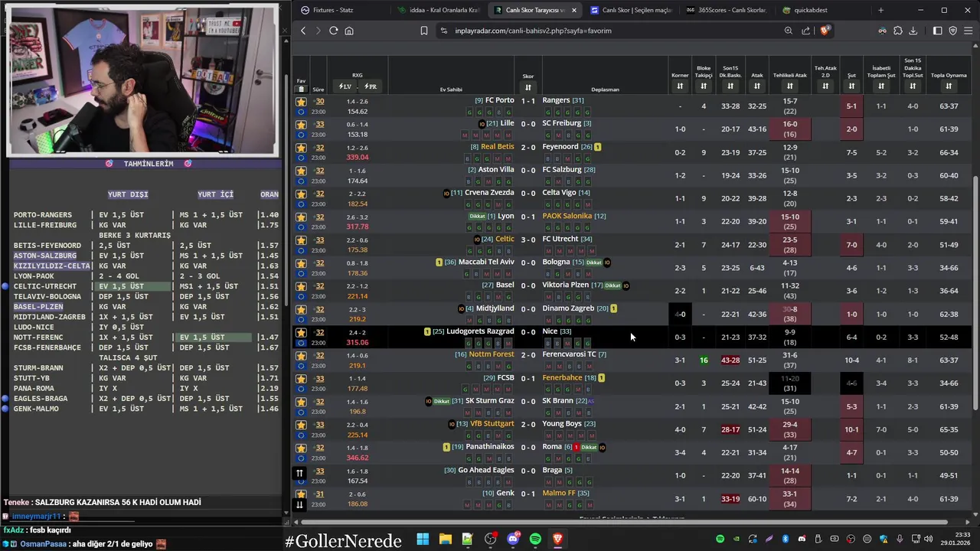This screenshot has height=551, width=980.
Task: Sort by Teh.Atak 2.D column
Action: click(825, 86)
